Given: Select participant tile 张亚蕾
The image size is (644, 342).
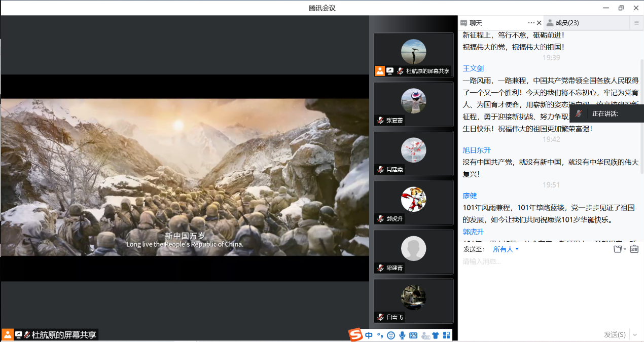Looking at the screenshot, I should click(x=413, y=104).
